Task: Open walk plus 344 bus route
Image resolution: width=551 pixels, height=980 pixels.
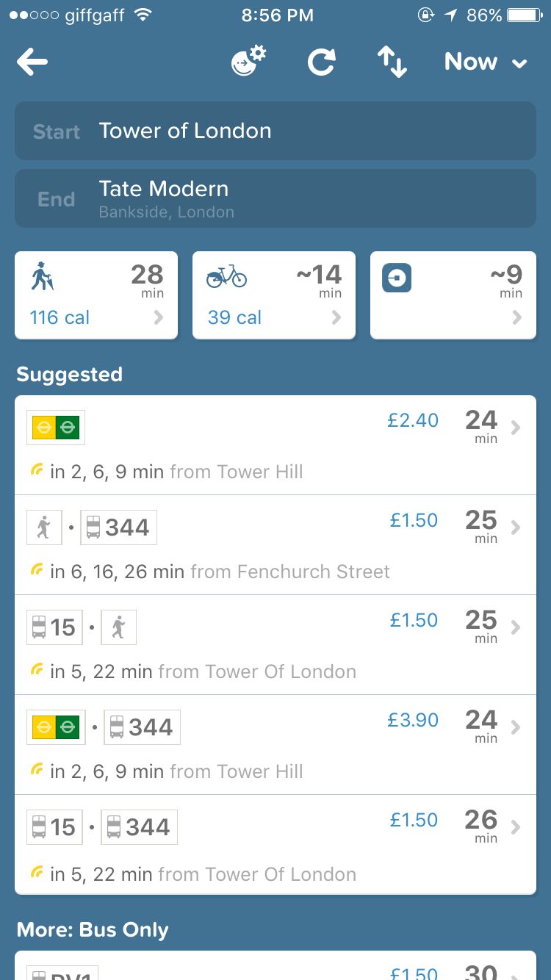Action: [275, 545]
